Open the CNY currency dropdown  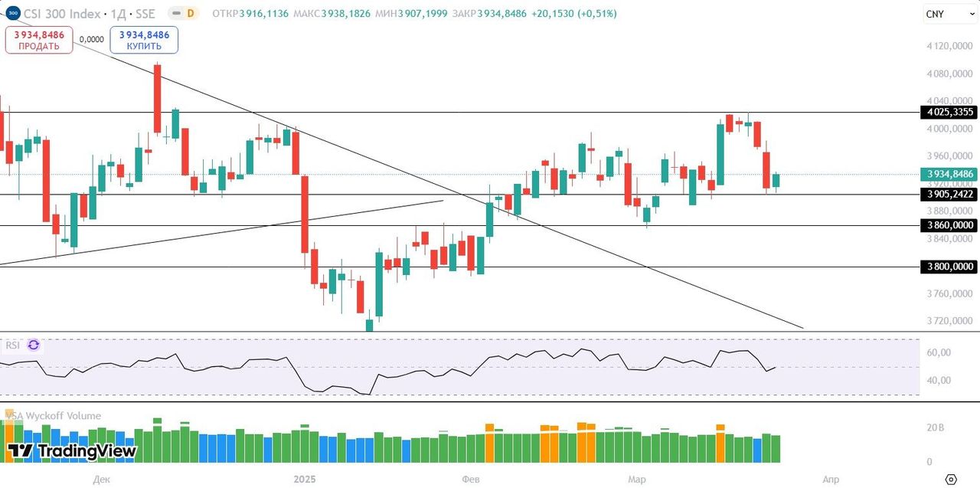click(944, 14)
